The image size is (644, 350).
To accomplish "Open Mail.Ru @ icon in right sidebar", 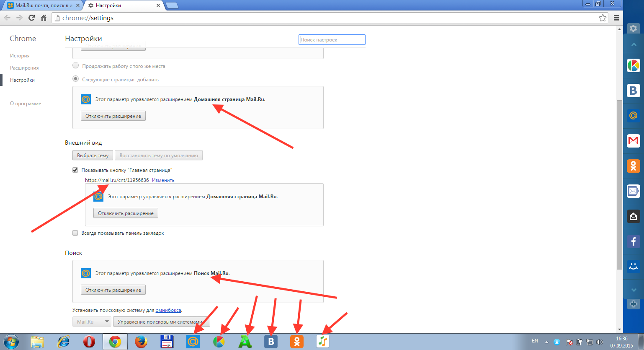I will tap(633, 115).
